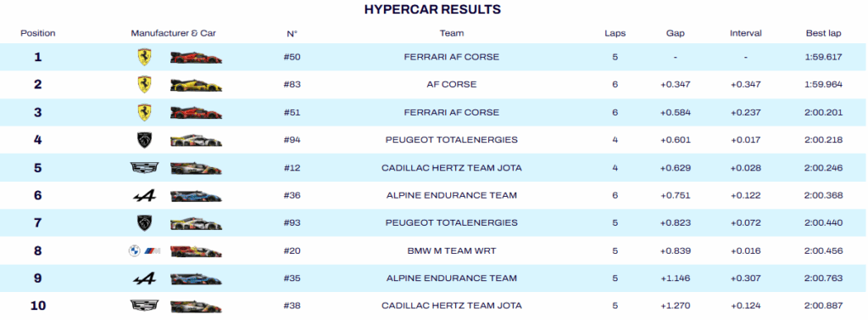Click the Alpine logo in position 6 row
Viewport: 868px width, 320px height.
(144, 195)
